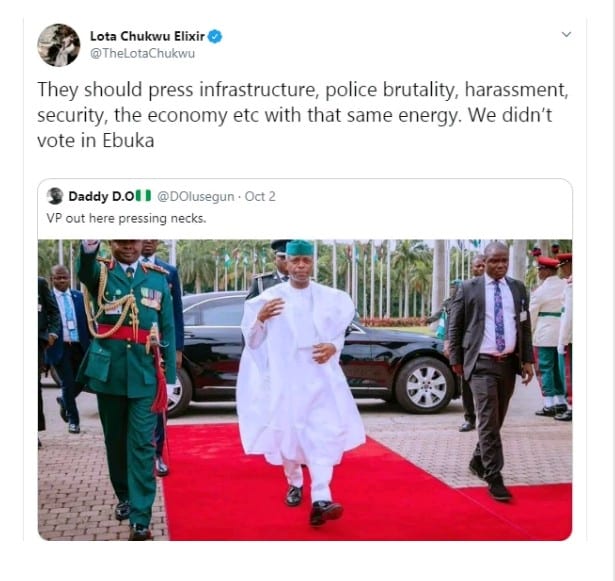This screenshot has width=615, height=581.
Task: Open quoted text 'VP out here pressing necks.'
Action: click(x=126, y=218)
